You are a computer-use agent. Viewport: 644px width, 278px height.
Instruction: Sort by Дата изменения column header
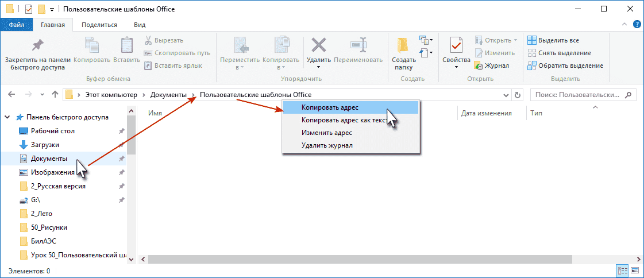coord(486,113)
